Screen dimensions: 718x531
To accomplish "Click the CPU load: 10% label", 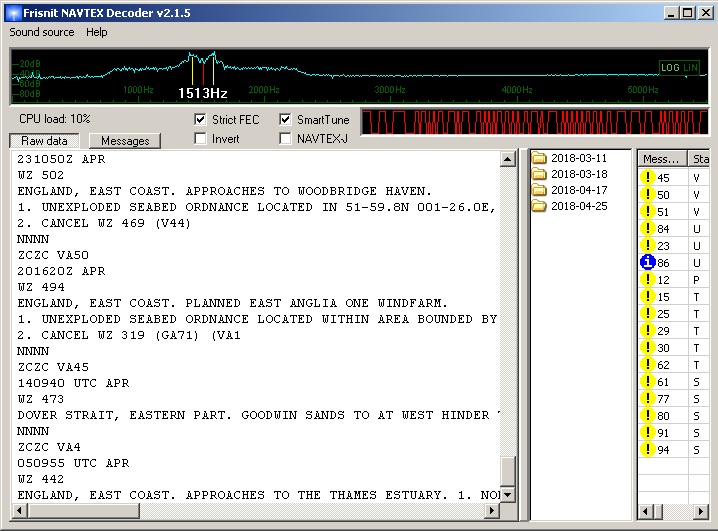I will 54,119.
